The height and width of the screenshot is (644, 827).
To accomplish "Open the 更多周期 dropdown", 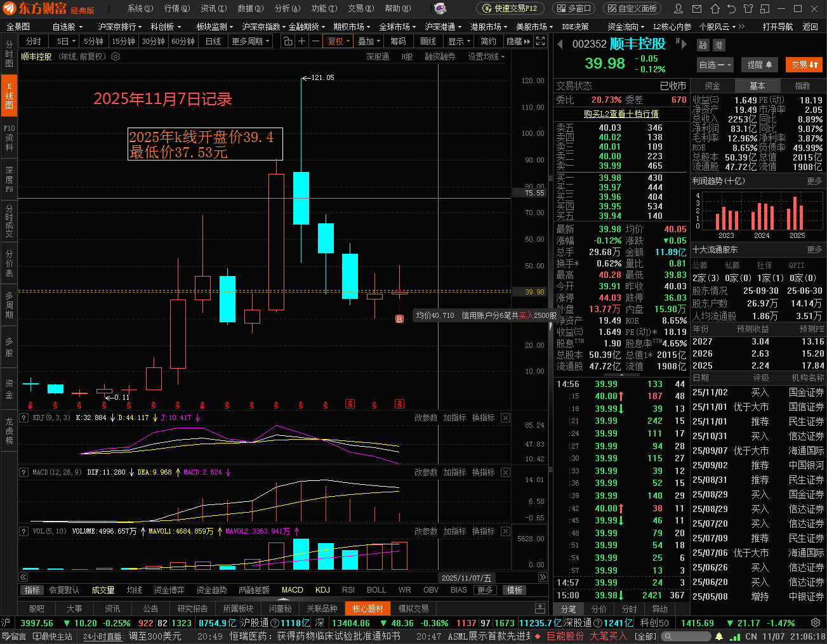I will 250,41.
